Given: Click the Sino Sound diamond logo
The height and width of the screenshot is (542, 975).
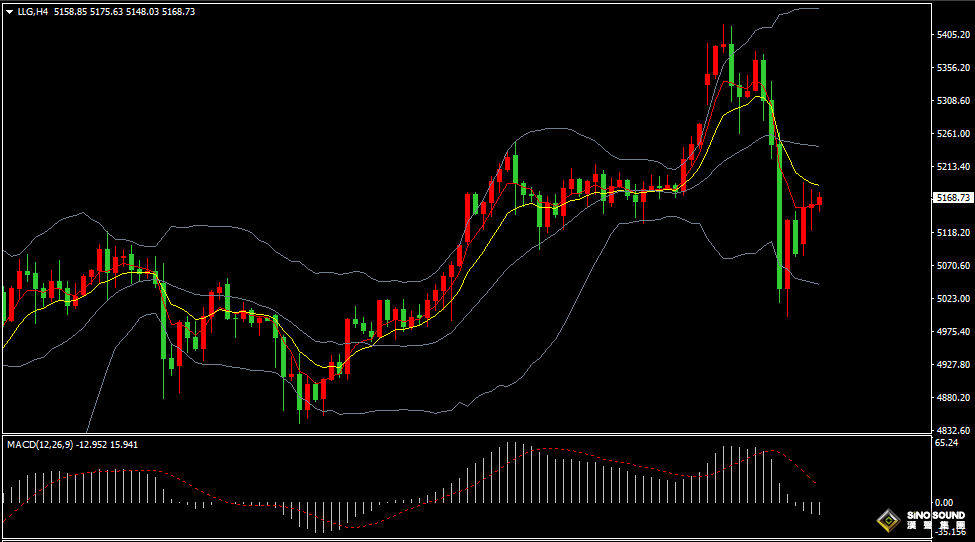Looking at the screenshot, I should tap(886, 520).
